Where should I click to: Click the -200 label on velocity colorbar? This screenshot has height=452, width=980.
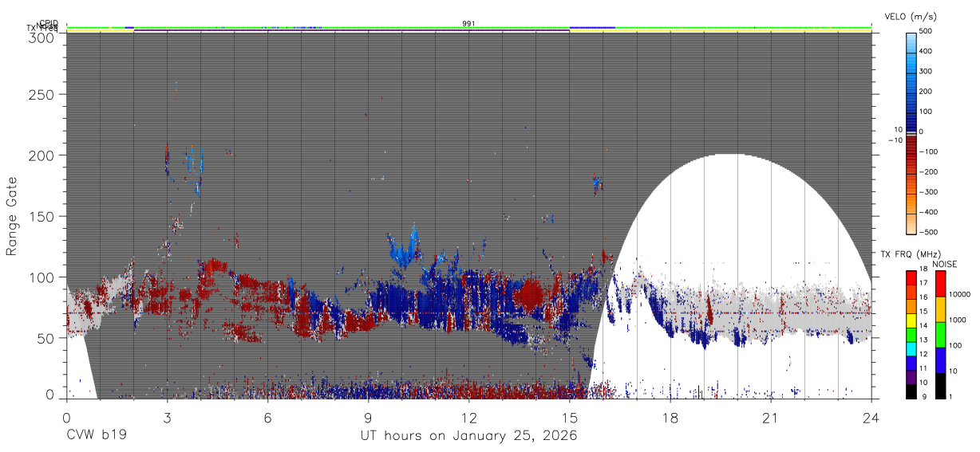tap(930, 171)
